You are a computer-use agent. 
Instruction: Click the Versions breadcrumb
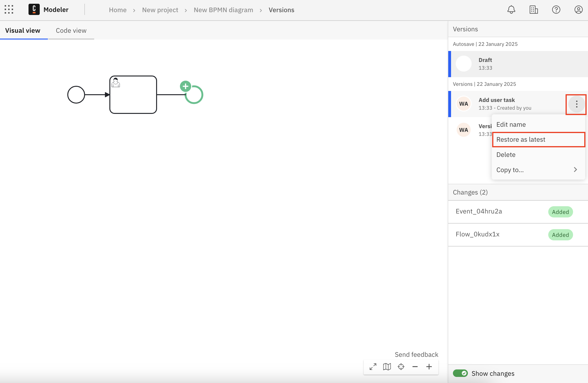[x=281, y=10]
